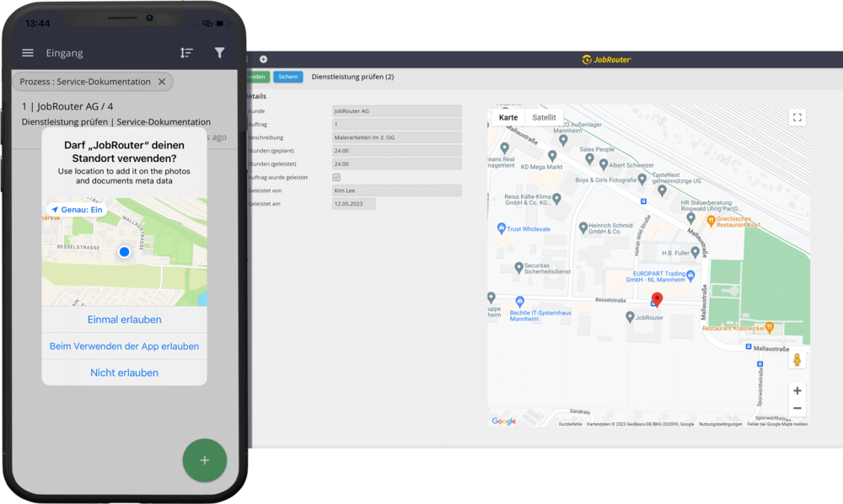Choose 'Einmal erlauben' in location dialog
The height and width of the screenshot is (504, 843).
pos(124,319)
